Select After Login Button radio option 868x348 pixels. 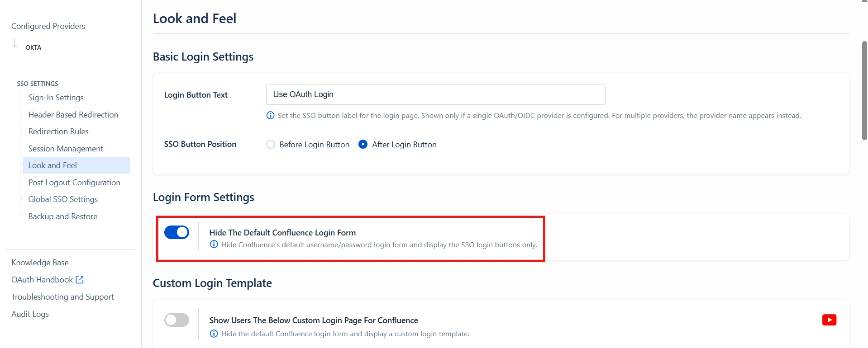click(363, 145)
